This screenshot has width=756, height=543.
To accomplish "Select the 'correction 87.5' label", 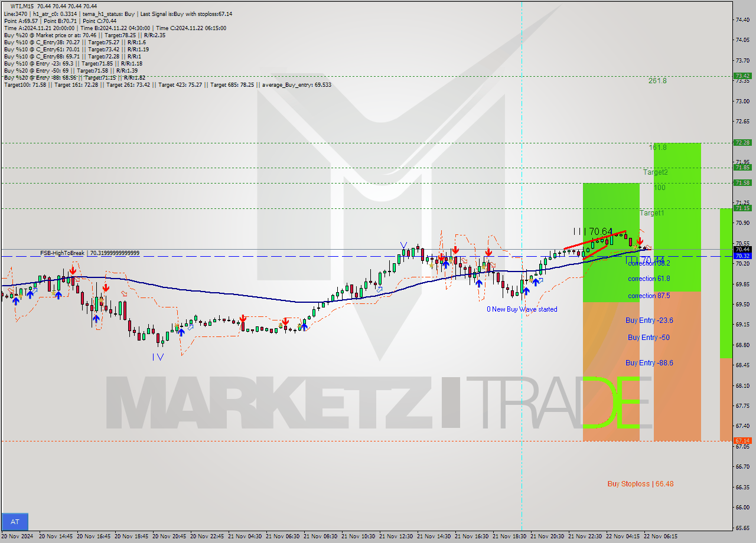I will point(649,296).
